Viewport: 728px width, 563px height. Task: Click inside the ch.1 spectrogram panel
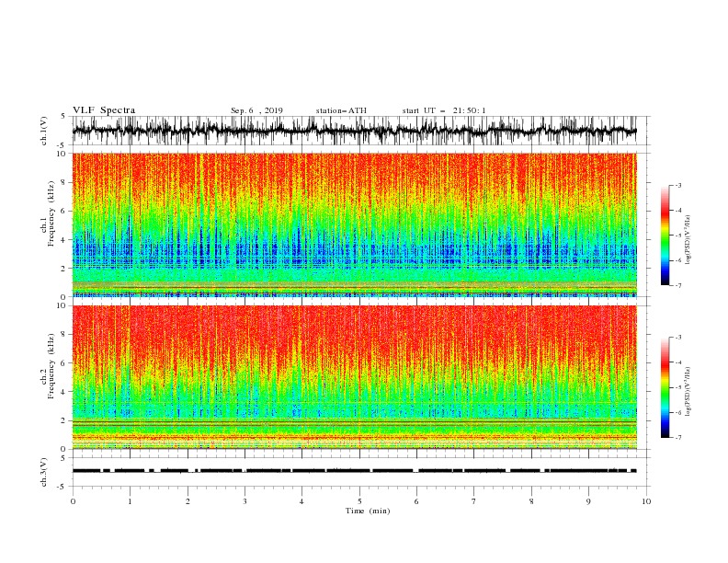tap(354, 224)
